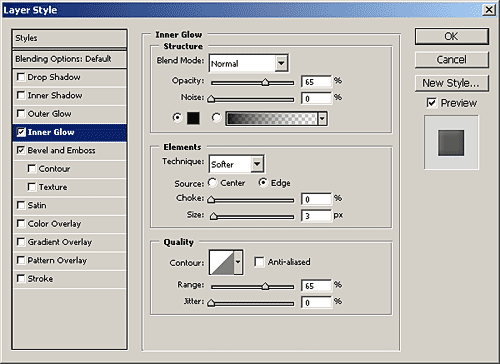This screenshot has width=500, height=364.
Task: Open the Contour curve thumbnail picker
Action: pyautogui.click(x=221, y=262)
